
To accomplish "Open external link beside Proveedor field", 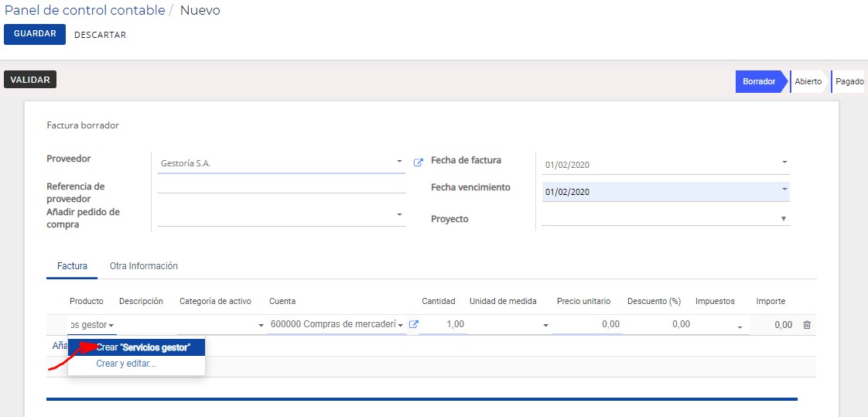I will tap(419, 162).
